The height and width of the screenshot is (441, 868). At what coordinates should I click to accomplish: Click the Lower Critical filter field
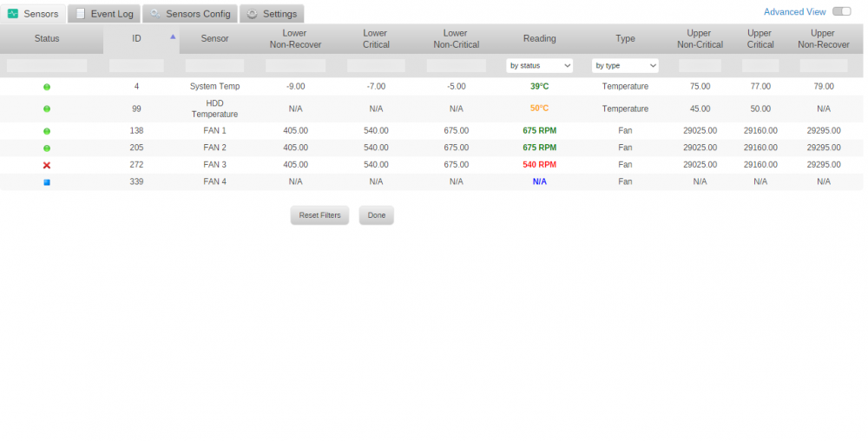pyautogui.click(x=376, y=66)
